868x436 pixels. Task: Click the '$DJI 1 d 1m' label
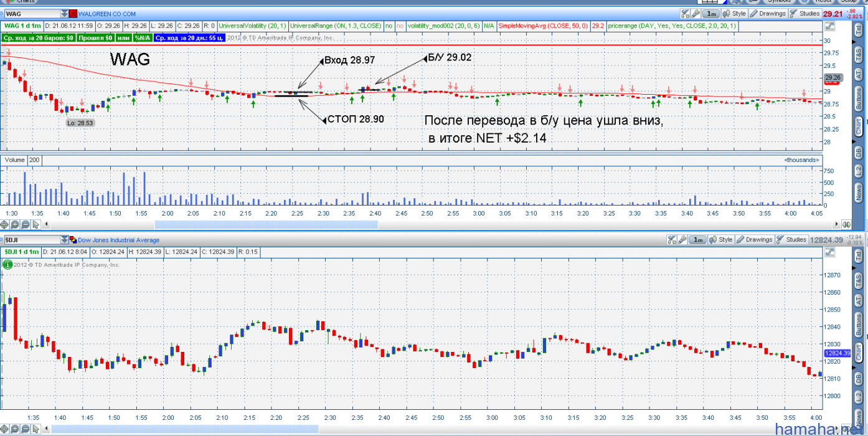click(x=22, y=252)
